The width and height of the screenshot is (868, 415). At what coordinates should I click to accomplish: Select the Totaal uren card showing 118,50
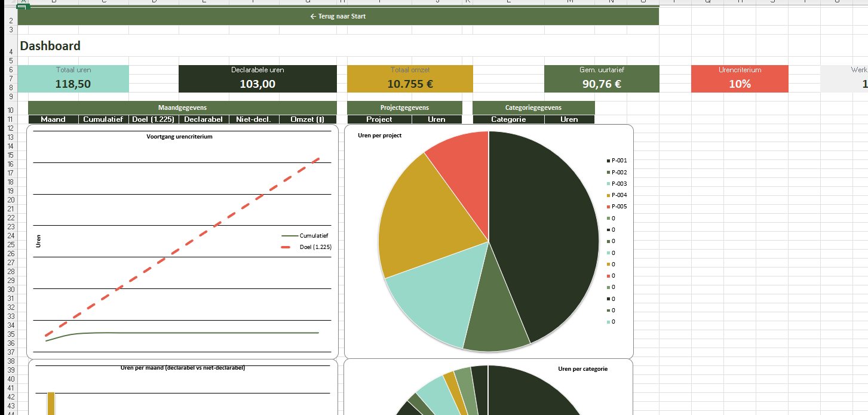(x=73, y=79)
